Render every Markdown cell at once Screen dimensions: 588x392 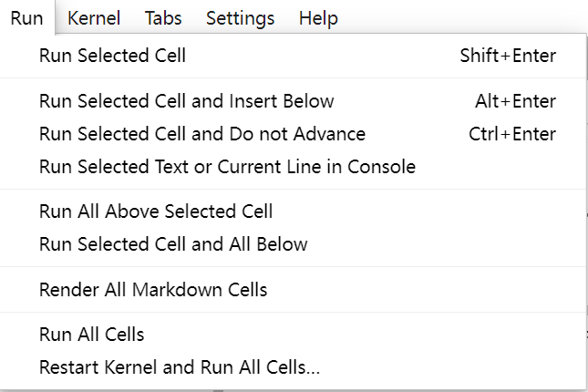pos(153,290)
